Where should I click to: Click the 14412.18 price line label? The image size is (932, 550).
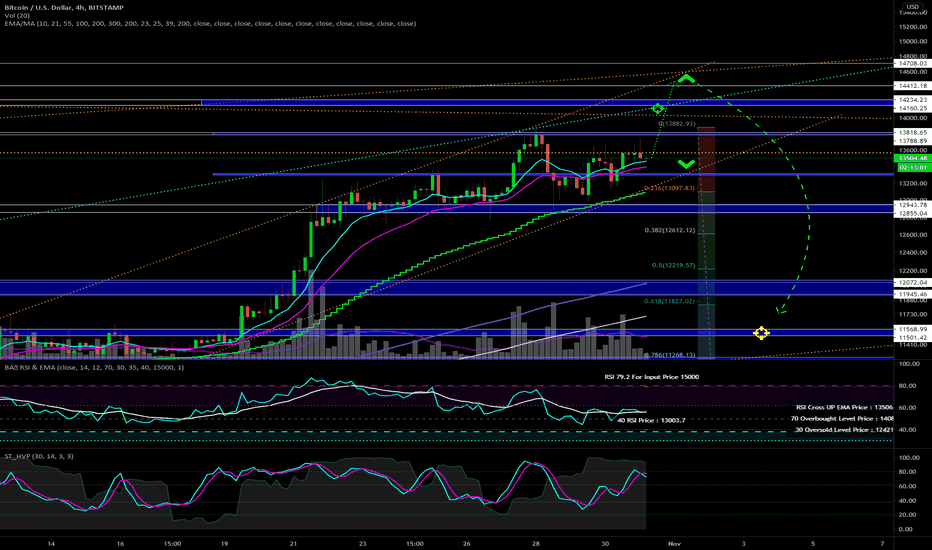click(x=913, y=86)
